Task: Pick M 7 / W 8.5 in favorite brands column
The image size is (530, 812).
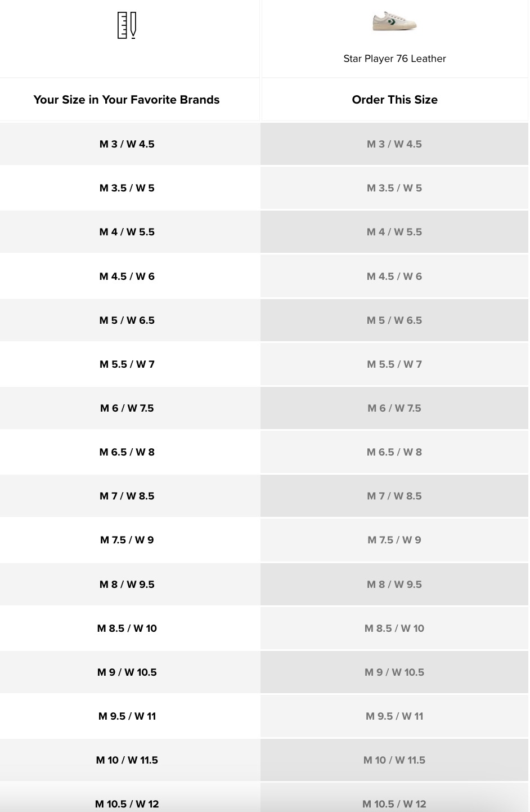Action: pos(127,496)
